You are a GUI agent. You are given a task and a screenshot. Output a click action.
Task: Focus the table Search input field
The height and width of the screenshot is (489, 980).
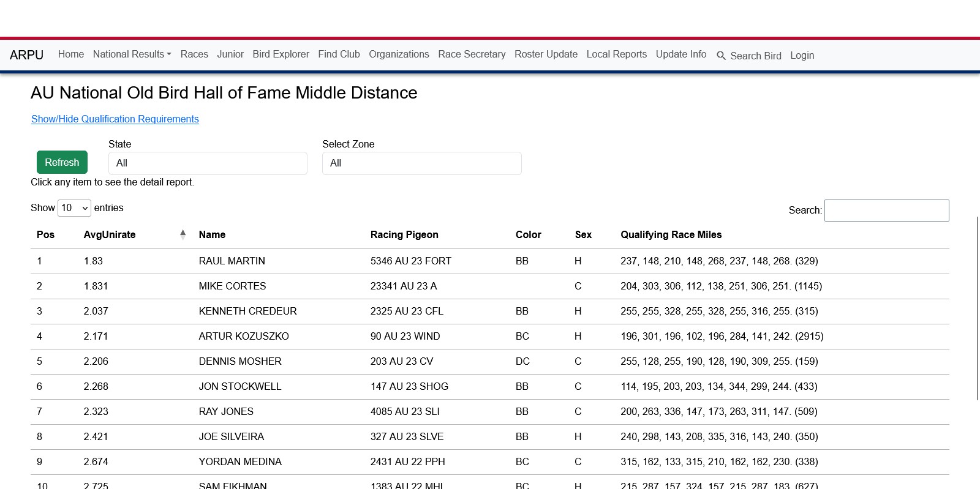[x=886, y=211]
